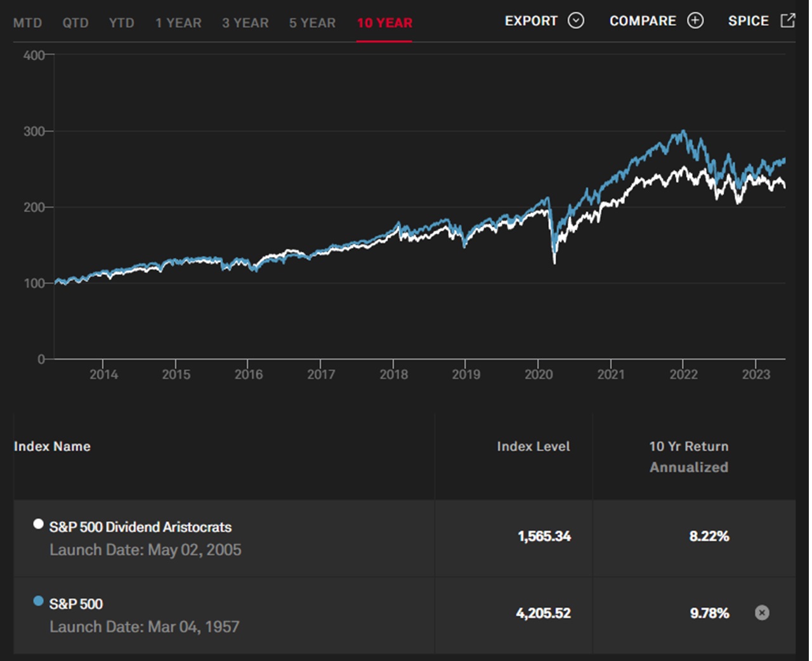Click the blue S&P 500 legend dot

[x=39, y=601]
